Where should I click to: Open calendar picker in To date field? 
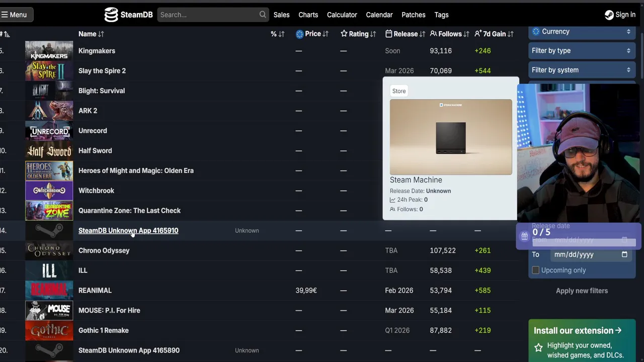pos(624,254)
